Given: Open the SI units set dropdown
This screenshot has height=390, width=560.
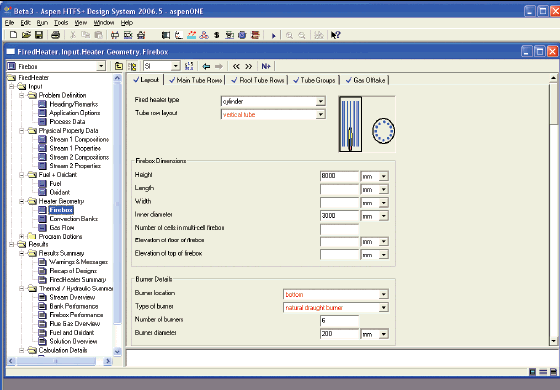Looking at the screenshot, I should tap(175, 66).
